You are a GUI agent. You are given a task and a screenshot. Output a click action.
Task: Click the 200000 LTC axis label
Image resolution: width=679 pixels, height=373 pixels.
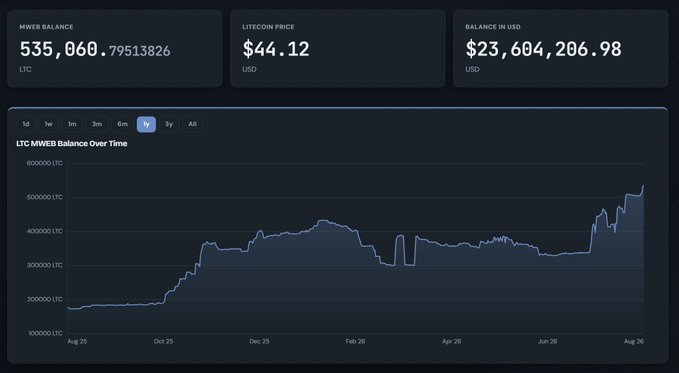point(45,299)
